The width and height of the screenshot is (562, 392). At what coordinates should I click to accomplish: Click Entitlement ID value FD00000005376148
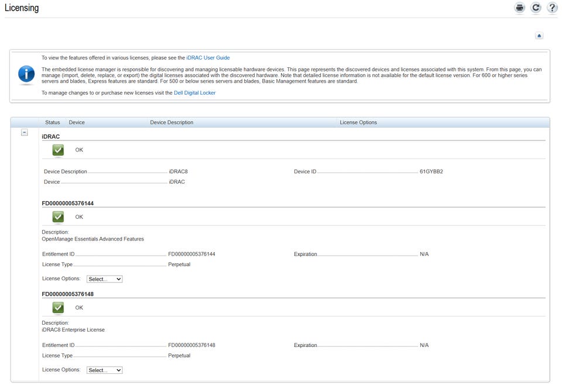coord(192,345)
